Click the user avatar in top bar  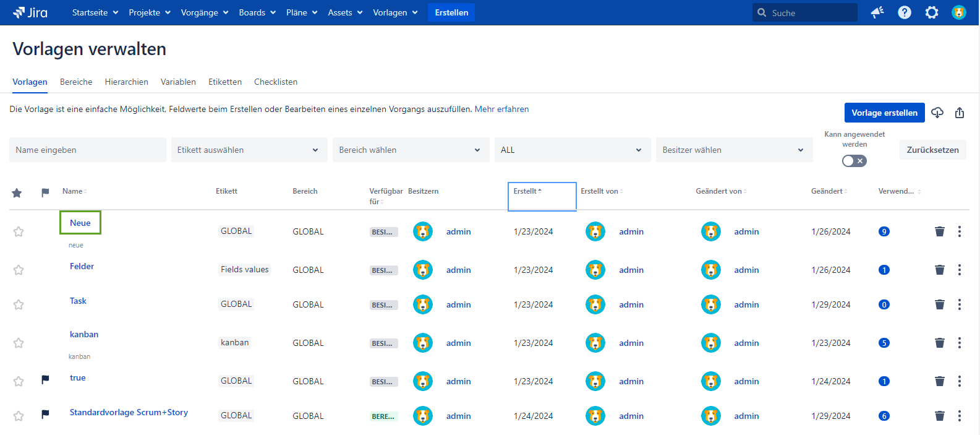[959, 12]
